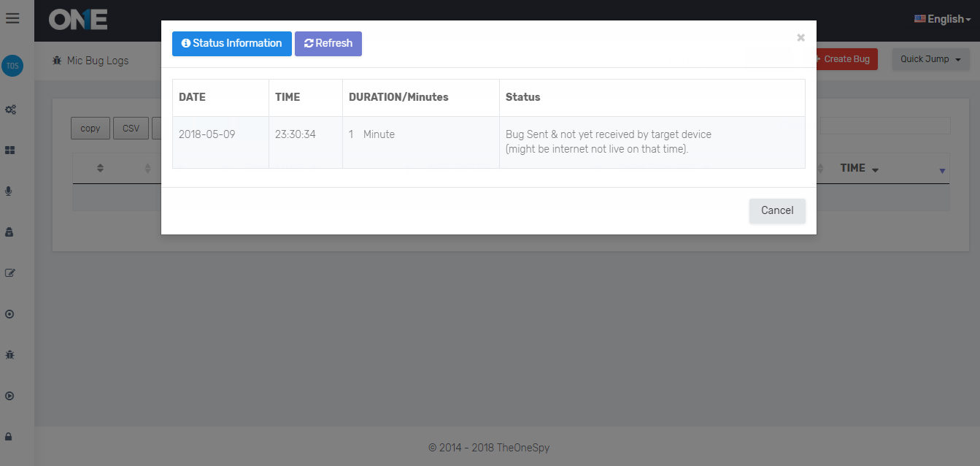Select the microphone icon in the sidebar
980x466 pixels.
9,191
